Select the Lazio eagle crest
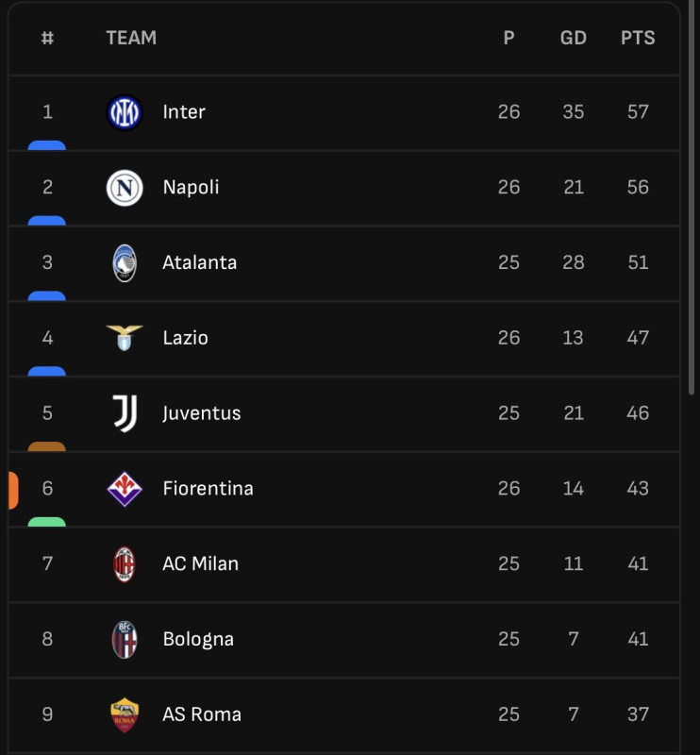The width and height of the screenshot is (700, 755). point(125,337)
